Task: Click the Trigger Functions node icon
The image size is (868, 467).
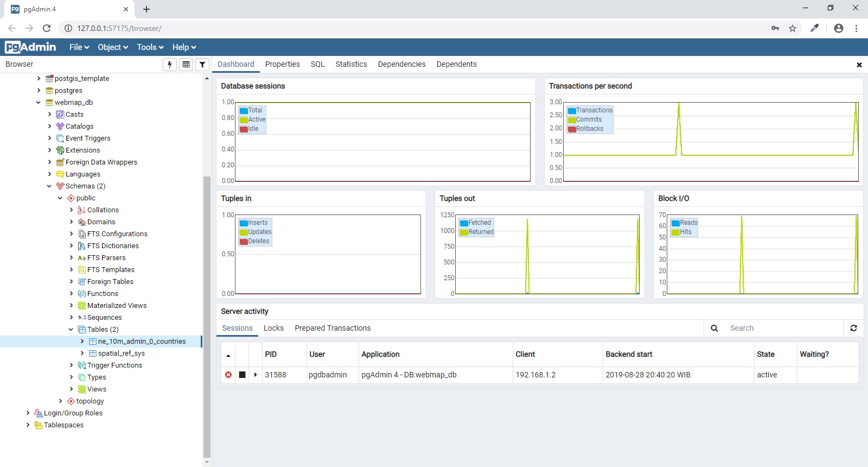Action: [82, 365]
